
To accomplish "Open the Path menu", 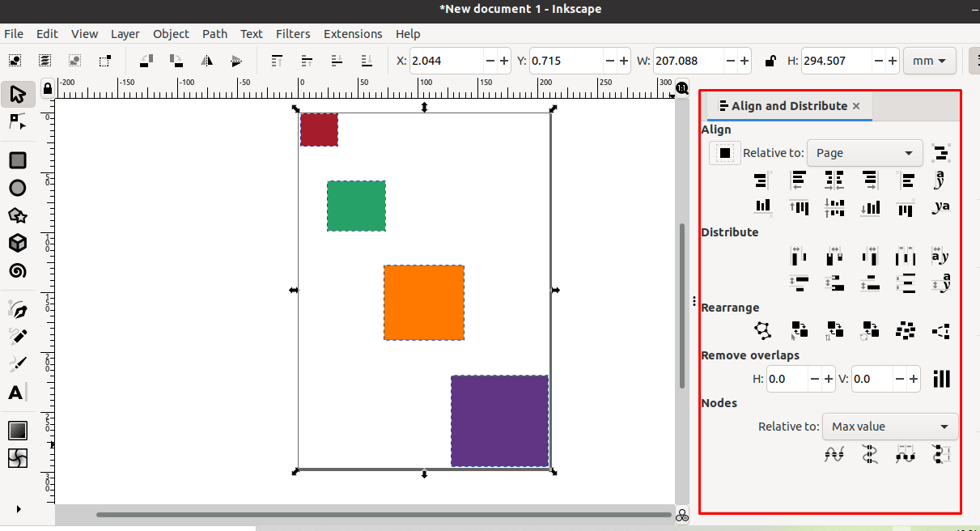I will pos(214,34).
